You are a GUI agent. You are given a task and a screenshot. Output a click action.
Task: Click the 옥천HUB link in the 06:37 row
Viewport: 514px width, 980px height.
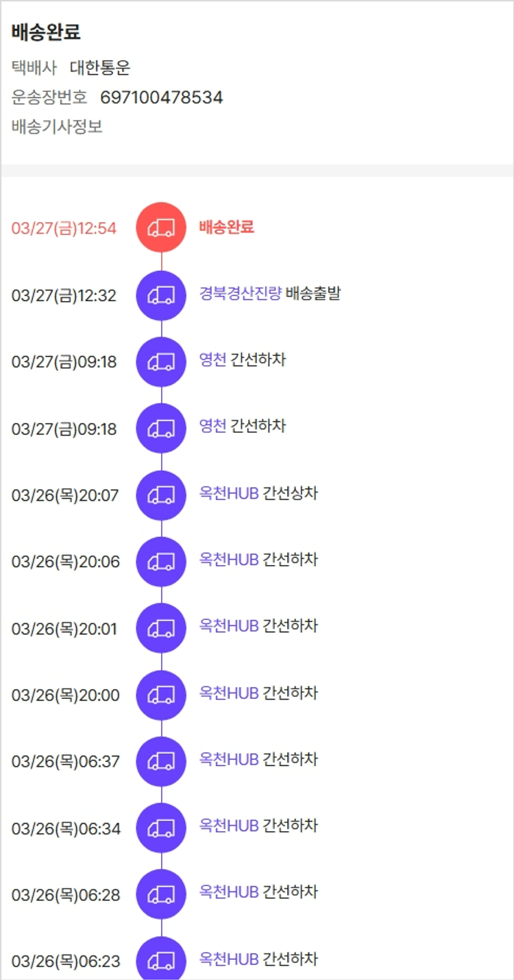[229, 760]
